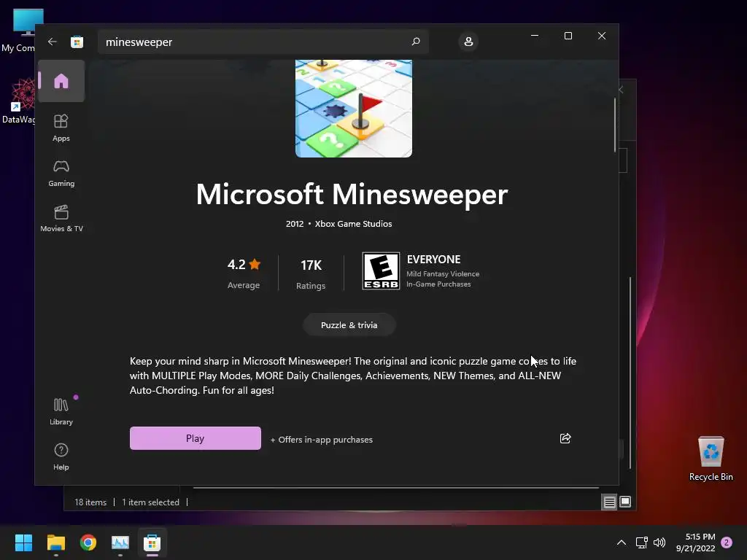Screen dimensions: 747x560
Task: Open Movies & TV section
Action: pos(61,219)
